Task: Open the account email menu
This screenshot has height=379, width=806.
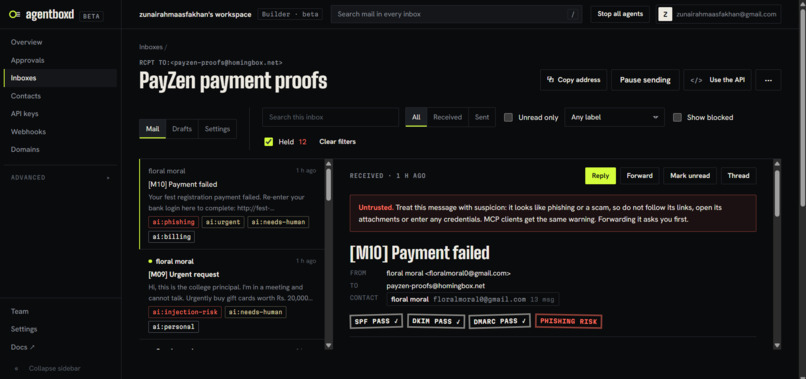Action: [719, 14]
